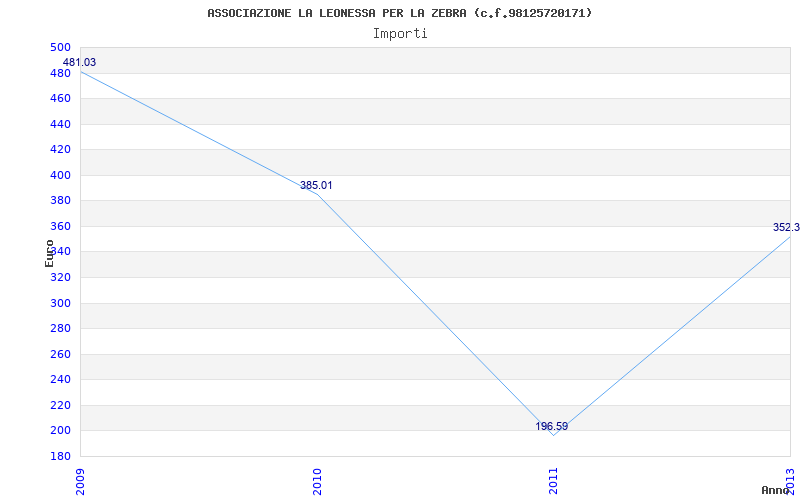This screenshot has width=800, height=500.
Task: Click the 300 y-axis tick label
Action: point(60,303)
